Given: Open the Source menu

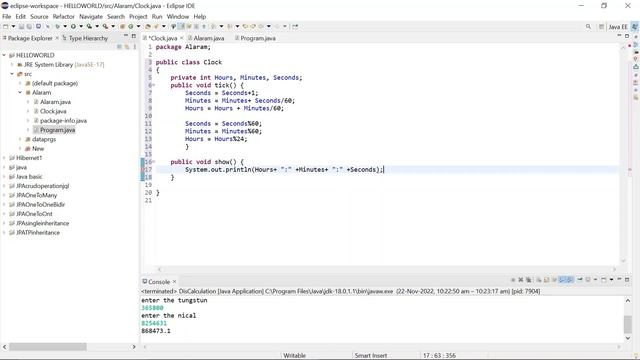Looking at the screenshot, I should click(39, 16).
